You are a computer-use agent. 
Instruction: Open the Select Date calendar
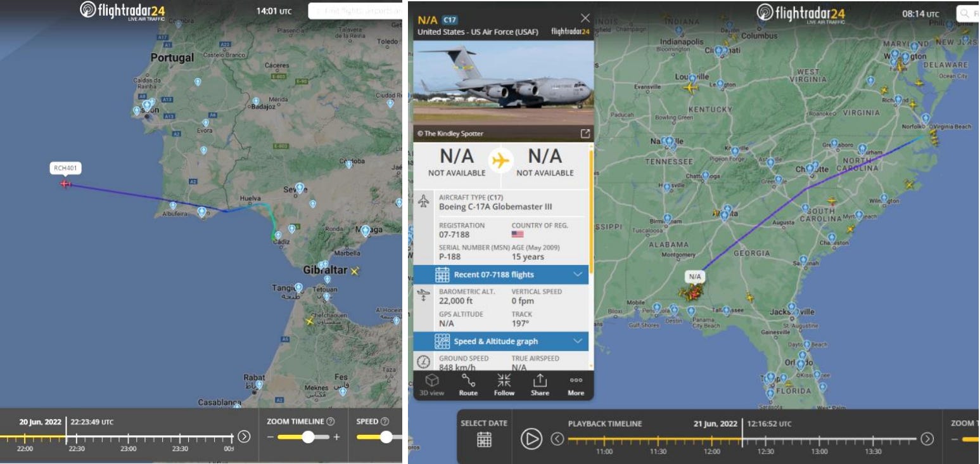coord(485,439)
